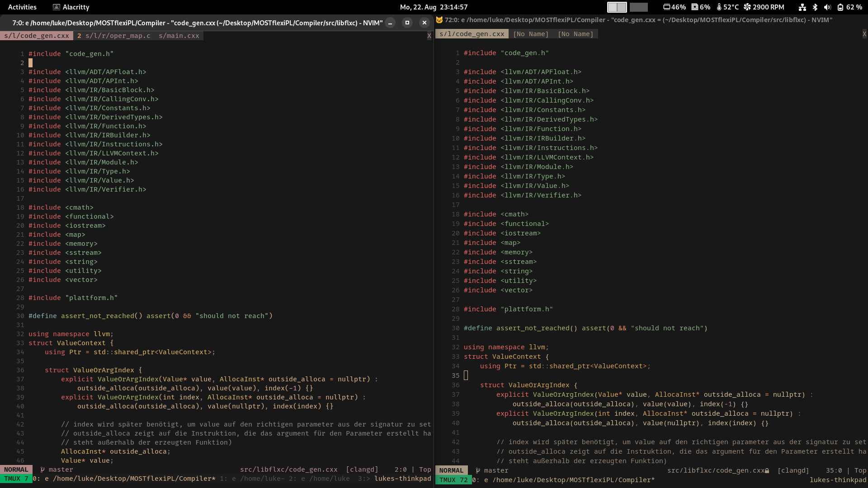
Task: Click the git branch icon next to master
Action: pyautogui.click(x=42, y=469)
